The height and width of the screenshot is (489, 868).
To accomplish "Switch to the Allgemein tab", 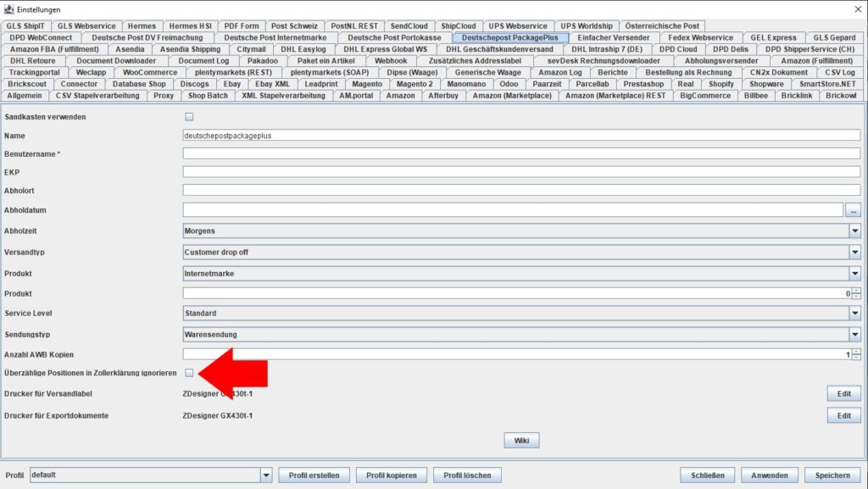I will click(25, 96).
